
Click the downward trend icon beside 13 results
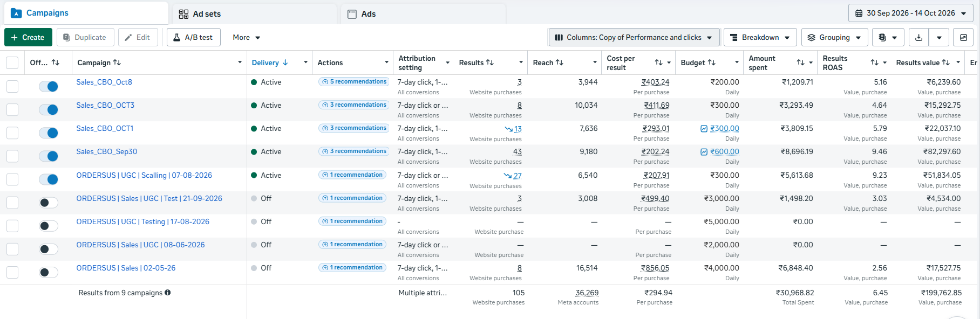pyautogui.click(x=508, y=129)
